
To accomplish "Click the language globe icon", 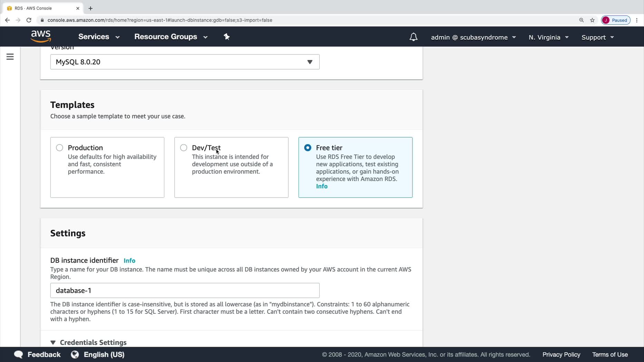I will click(x=75, y=354).
